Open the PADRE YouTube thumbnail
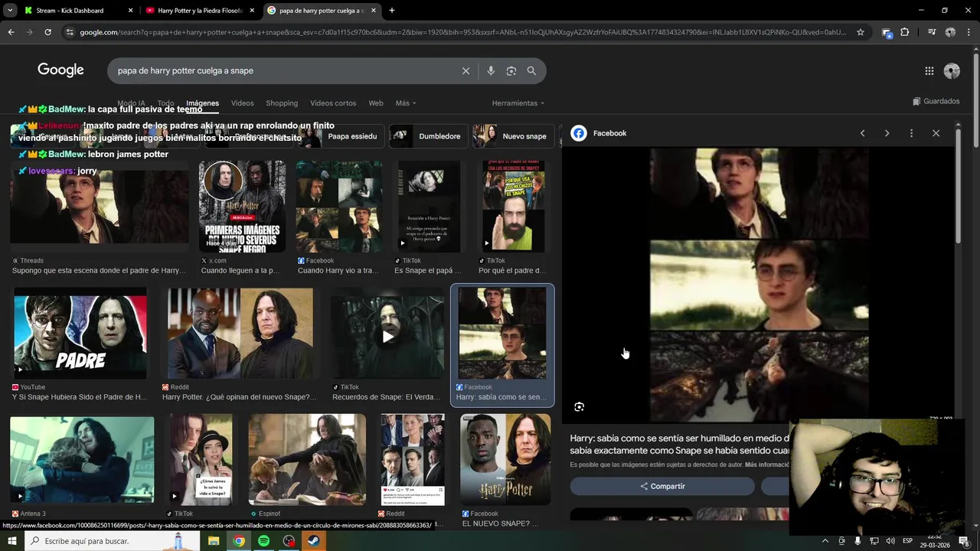 [80, 334]
